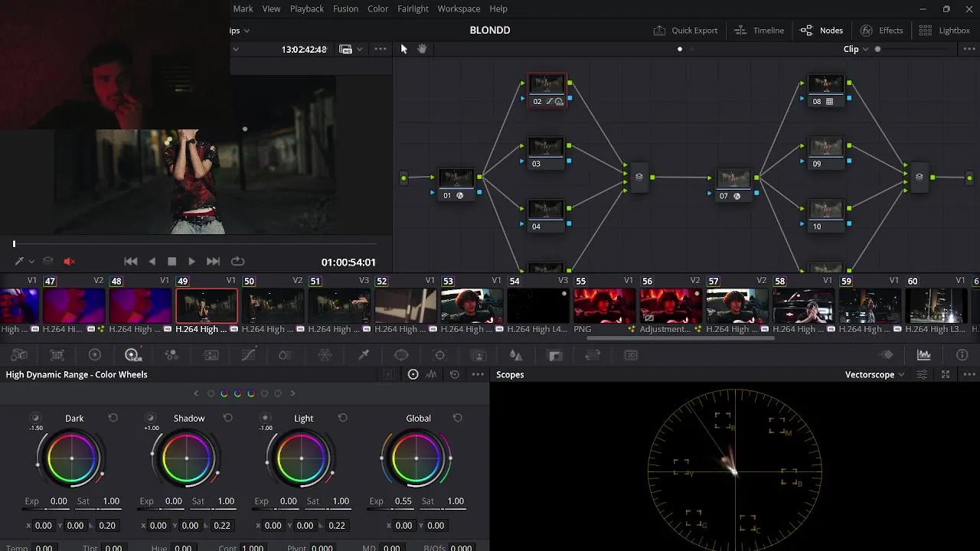Open the Magic Mask palette
The height and width of the screenshot is (551, 980).
click(x=479, y=355)
